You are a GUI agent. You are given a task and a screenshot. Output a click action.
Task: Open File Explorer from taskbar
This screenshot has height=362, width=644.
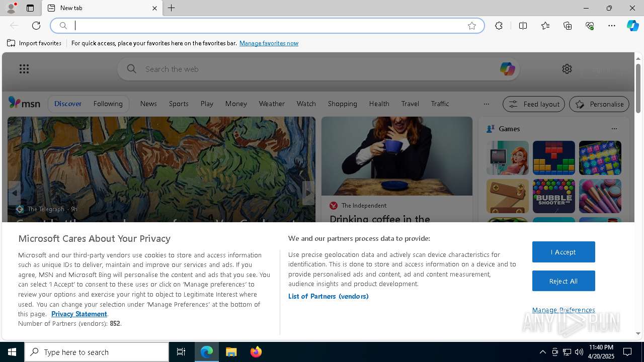(x=231, y=352)
